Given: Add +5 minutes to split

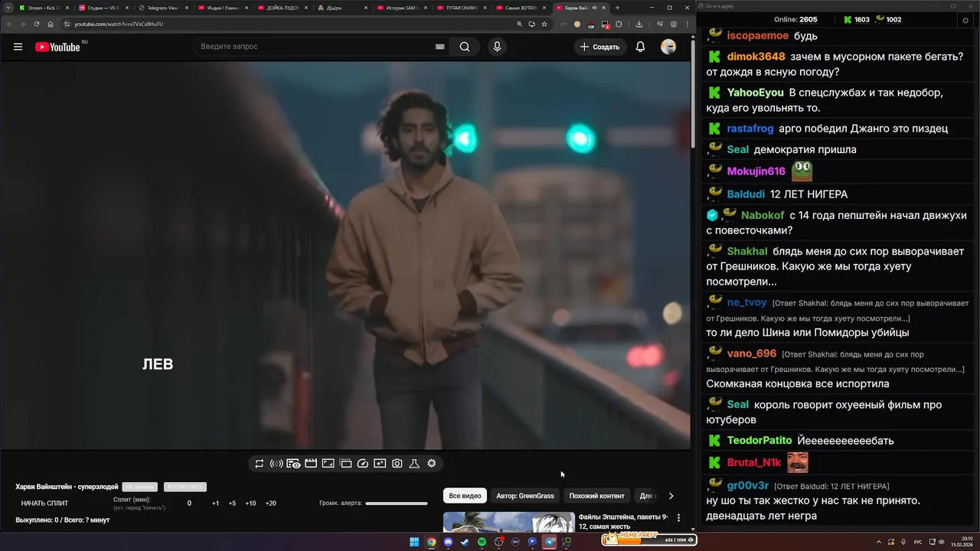Looking at the screenshot, I should point(232,504).
